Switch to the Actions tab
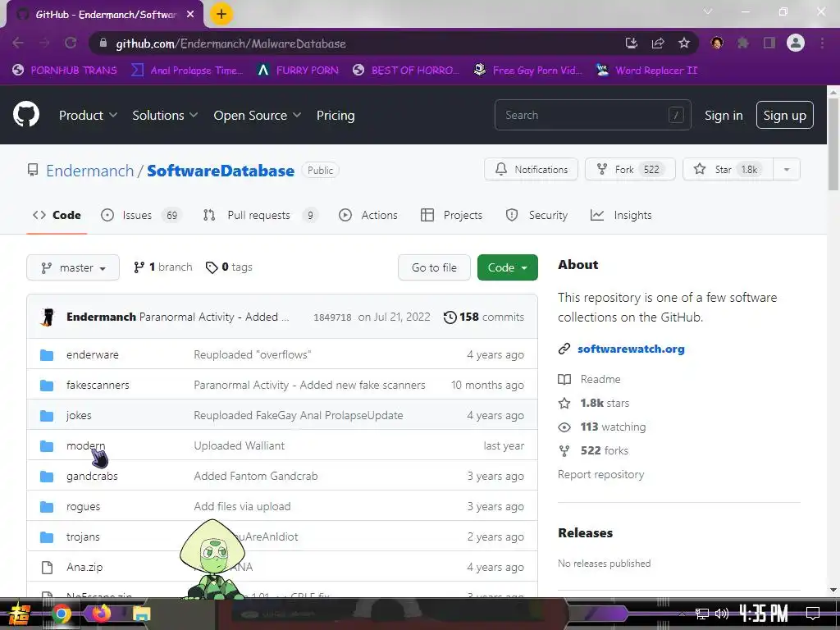 pyautogui.click(x=368, y=215)
